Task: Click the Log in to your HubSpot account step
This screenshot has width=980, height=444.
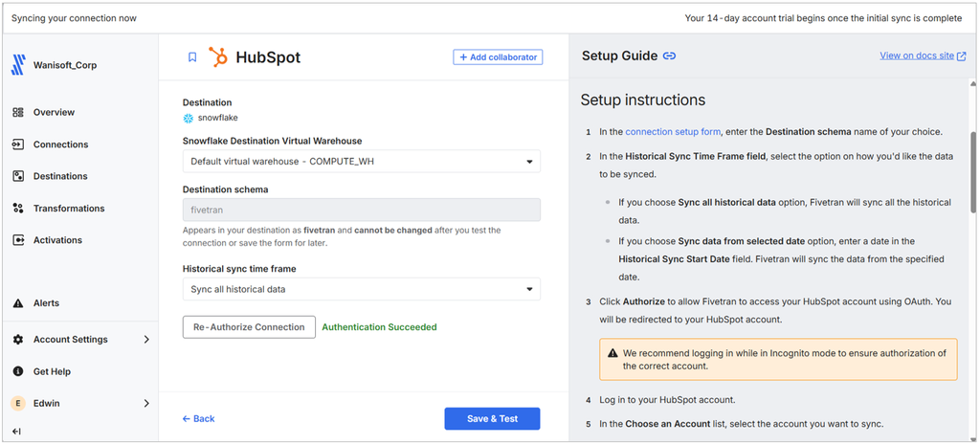Action: click(667, 400)
